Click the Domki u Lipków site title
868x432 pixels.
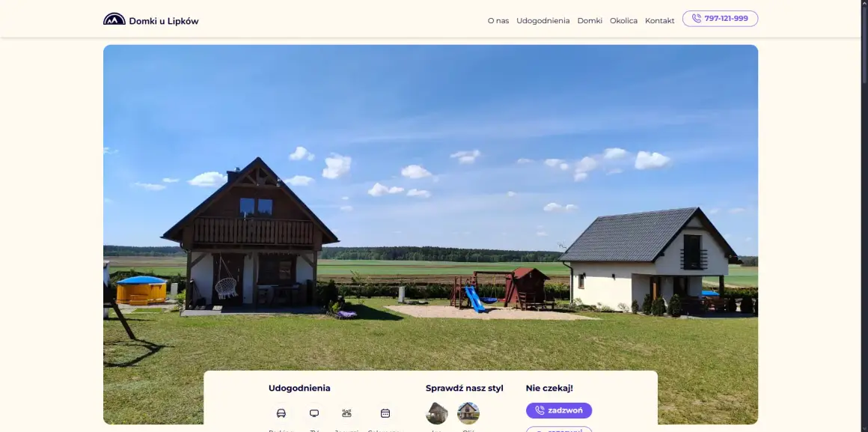163,20
